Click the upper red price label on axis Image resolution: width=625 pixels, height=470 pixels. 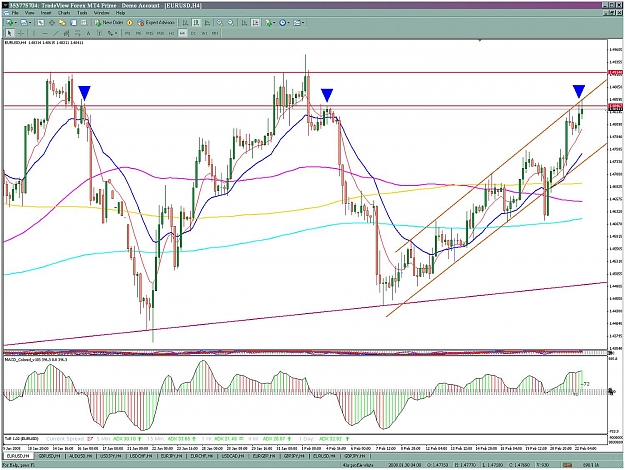[615, 73]
